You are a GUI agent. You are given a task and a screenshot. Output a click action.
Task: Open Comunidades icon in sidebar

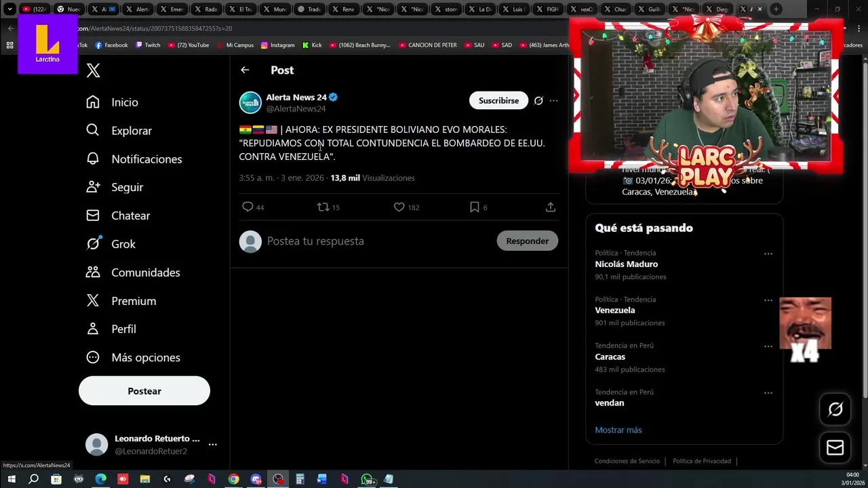93,272
